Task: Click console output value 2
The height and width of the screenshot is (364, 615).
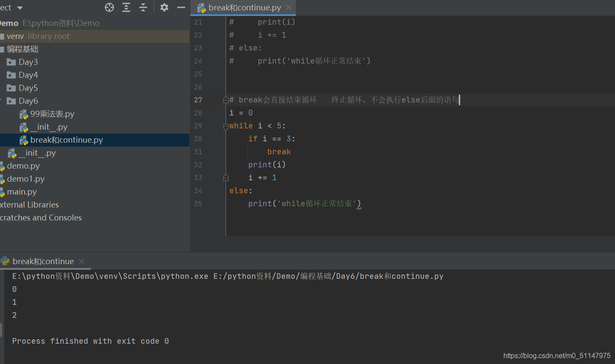Action: pos(14,315)
